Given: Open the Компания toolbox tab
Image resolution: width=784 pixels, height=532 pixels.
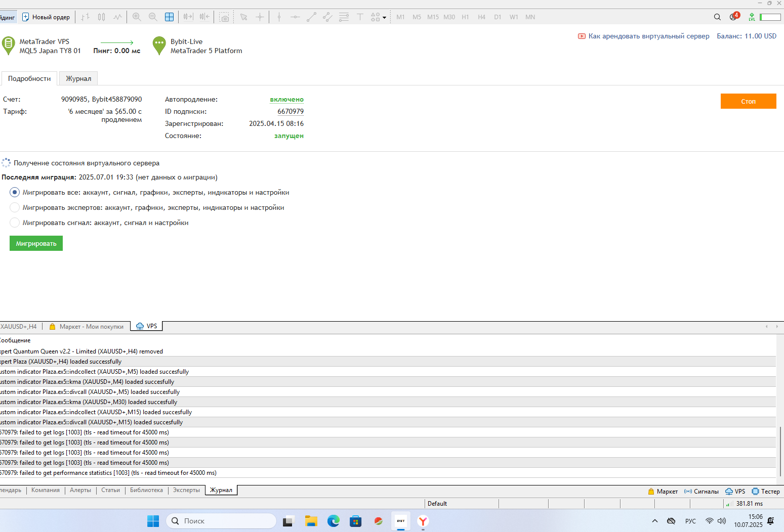Looking at the screenshot, I should (x=46, y=490).
